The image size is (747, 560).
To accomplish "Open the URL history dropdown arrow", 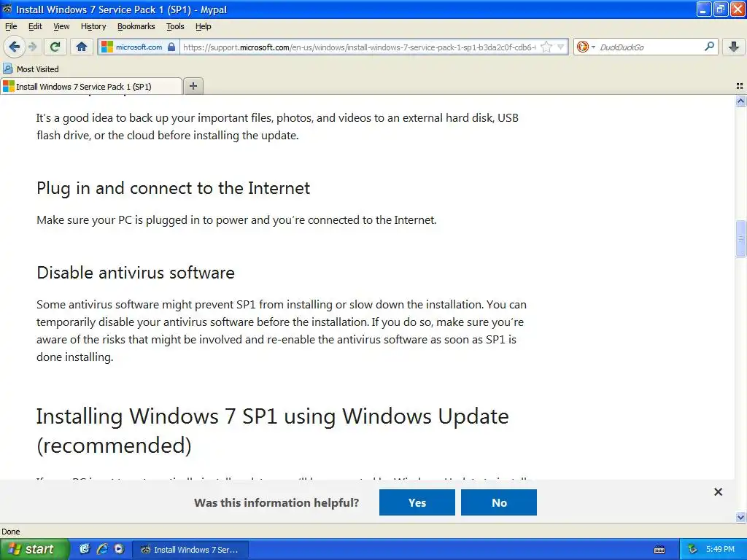I will point(561,47).
